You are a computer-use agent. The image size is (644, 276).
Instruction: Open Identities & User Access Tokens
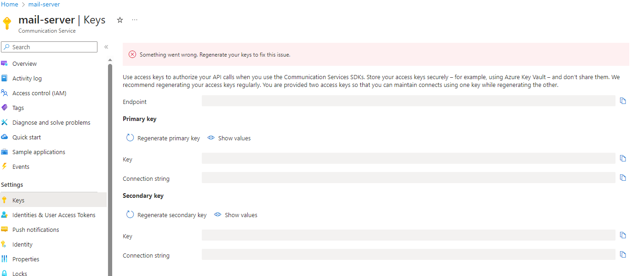(x=53, y=215)
